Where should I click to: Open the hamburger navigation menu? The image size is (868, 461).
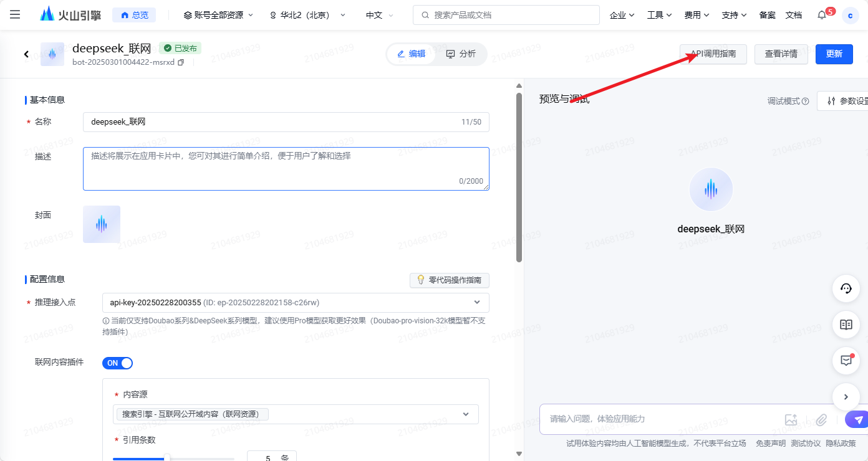15,14
